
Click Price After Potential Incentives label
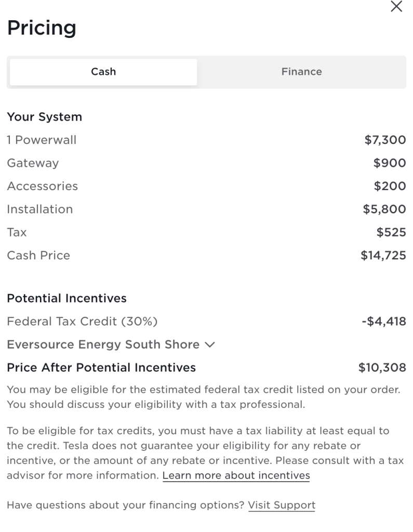tap(101, 368)
